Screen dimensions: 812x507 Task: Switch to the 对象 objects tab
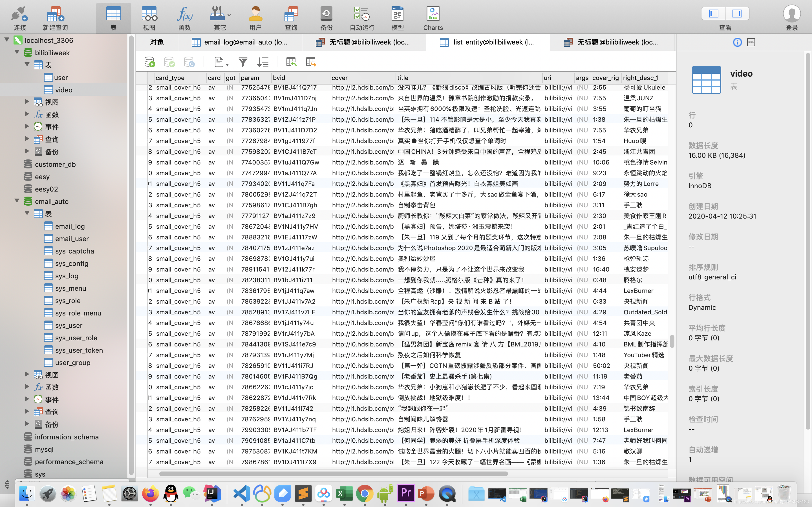click(157, 42)
